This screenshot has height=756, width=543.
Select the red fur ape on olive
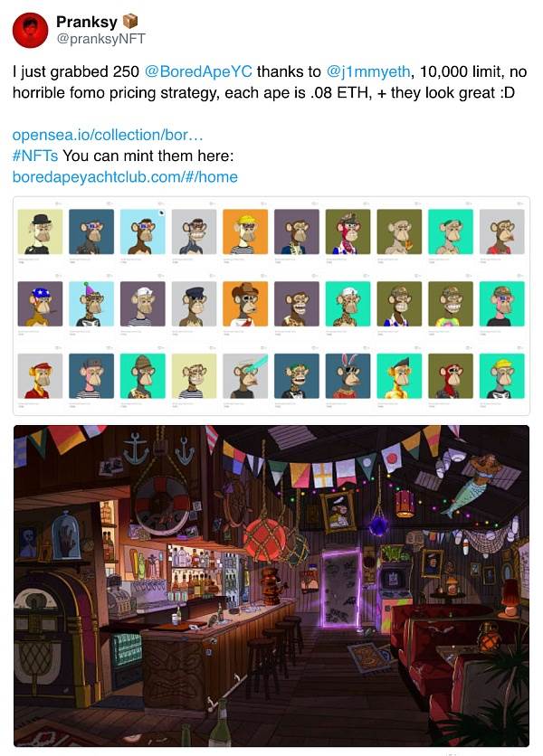tap(451, 376)
